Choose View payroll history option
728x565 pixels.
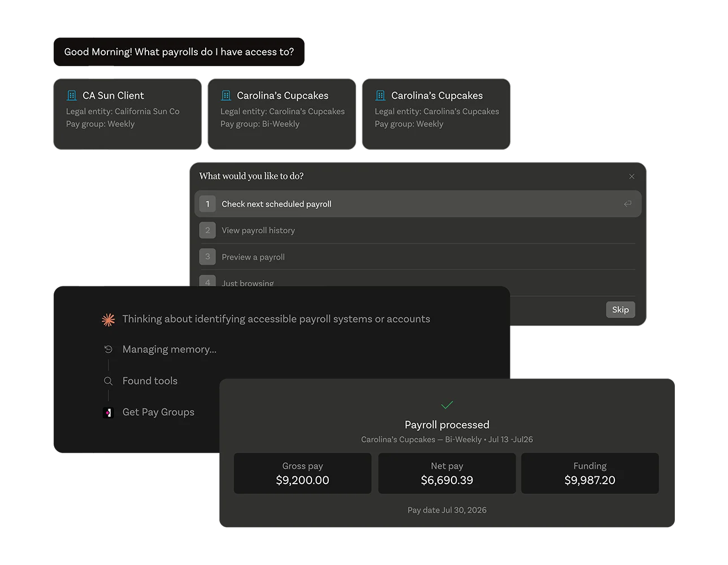pos(418,231)
